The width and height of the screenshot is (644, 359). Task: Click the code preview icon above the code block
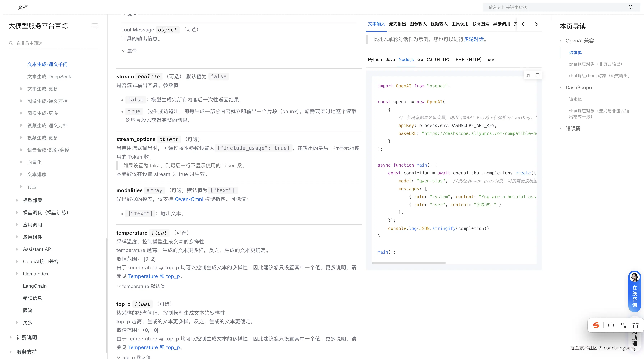[528, 75]
